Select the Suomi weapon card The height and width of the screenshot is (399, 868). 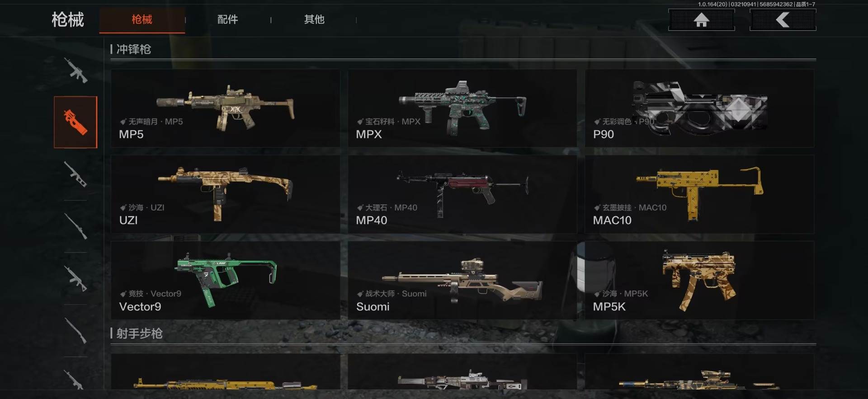point(462,280)
